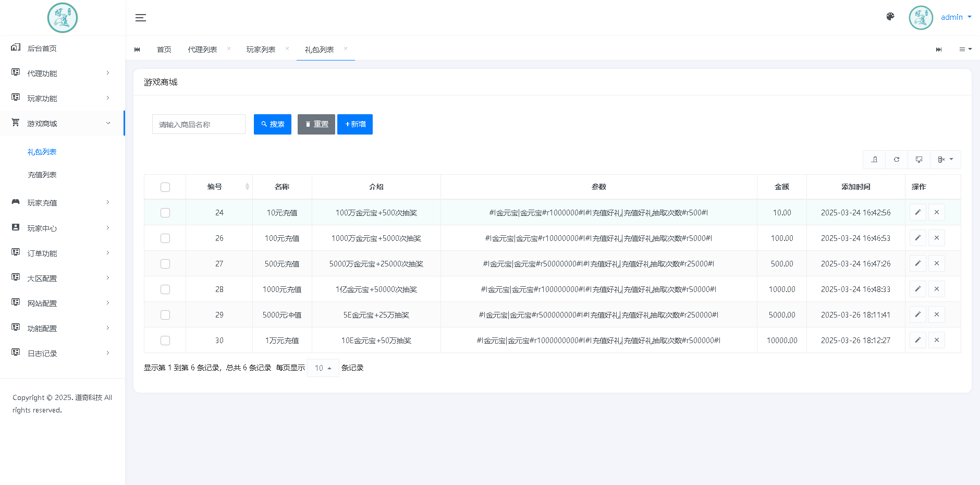Delete the row numbered 29
980x485 pixels.
(937, 314)
